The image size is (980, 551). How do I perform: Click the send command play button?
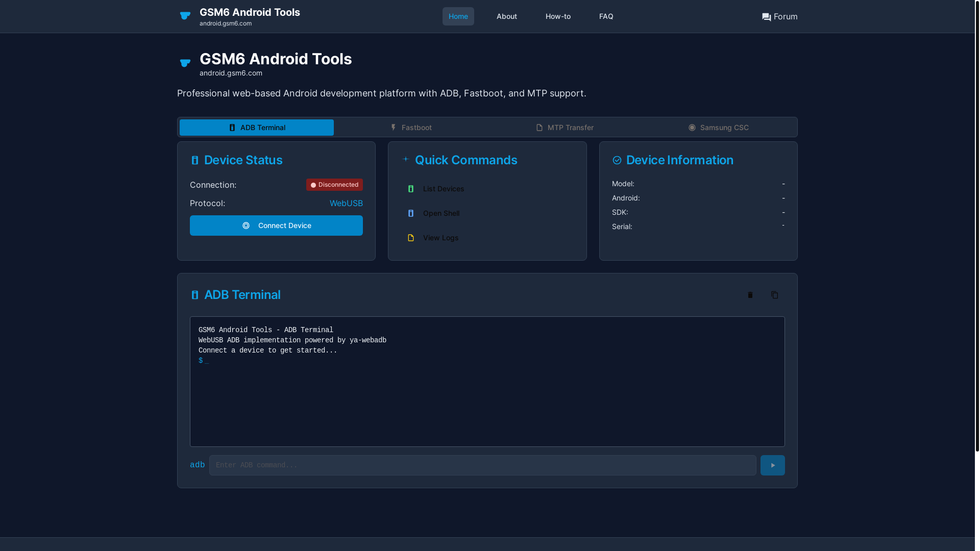773,465
